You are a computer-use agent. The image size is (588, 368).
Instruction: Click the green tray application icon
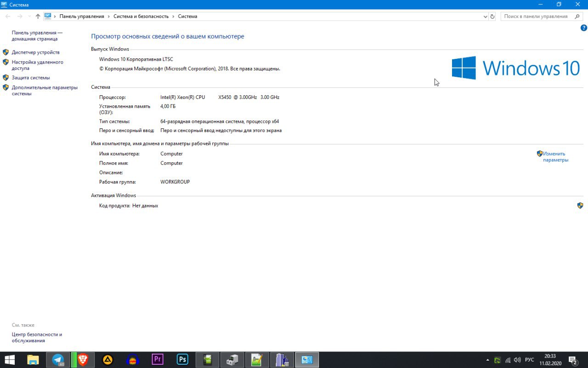[x=497, y=360]
